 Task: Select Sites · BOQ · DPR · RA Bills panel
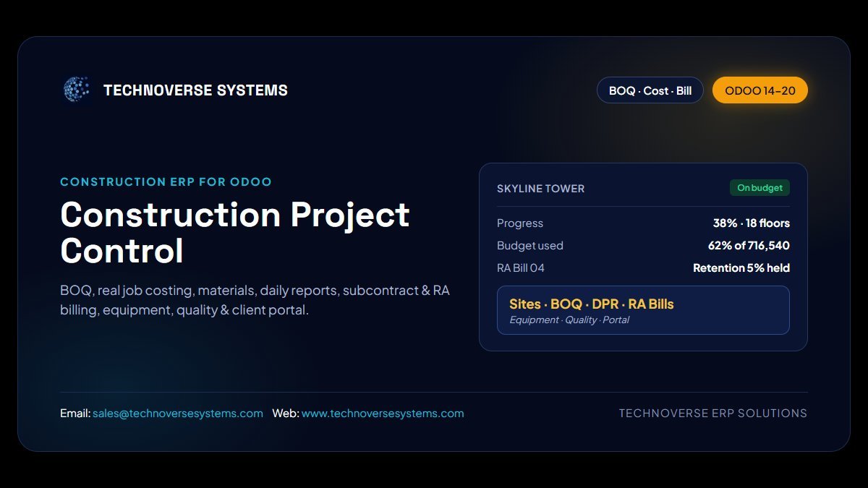643,310
